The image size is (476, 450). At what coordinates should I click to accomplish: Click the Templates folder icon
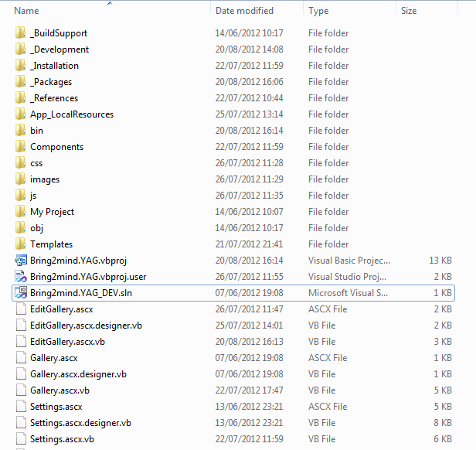pos(20,244)
